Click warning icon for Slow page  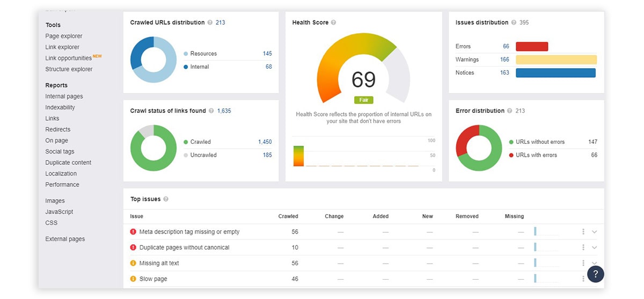(133, 279)
